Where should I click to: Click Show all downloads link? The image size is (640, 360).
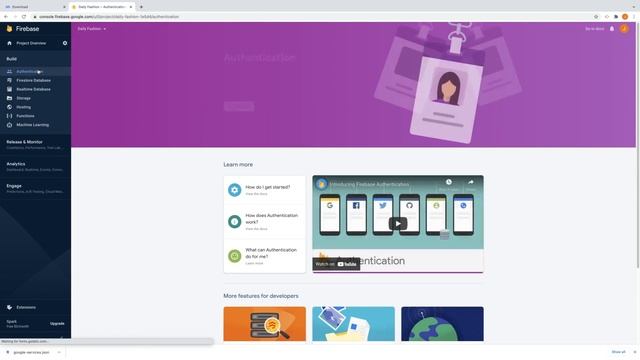coord(618,352)
